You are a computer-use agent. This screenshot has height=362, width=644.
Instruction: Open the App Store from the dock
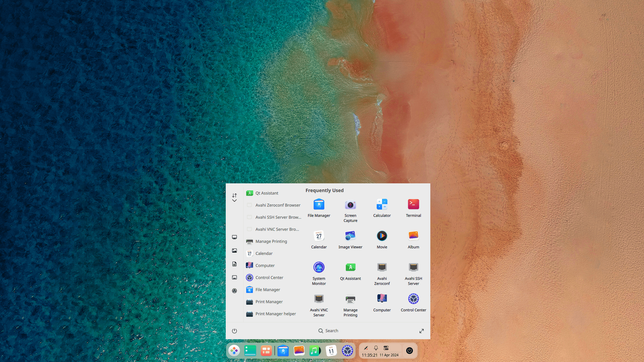pos(266,350)
